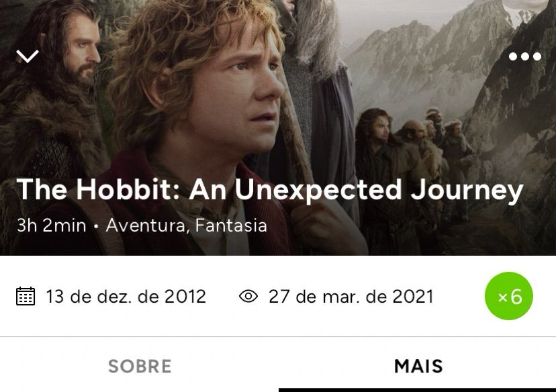Select the MAIS tab

click(x=418, y=366)
